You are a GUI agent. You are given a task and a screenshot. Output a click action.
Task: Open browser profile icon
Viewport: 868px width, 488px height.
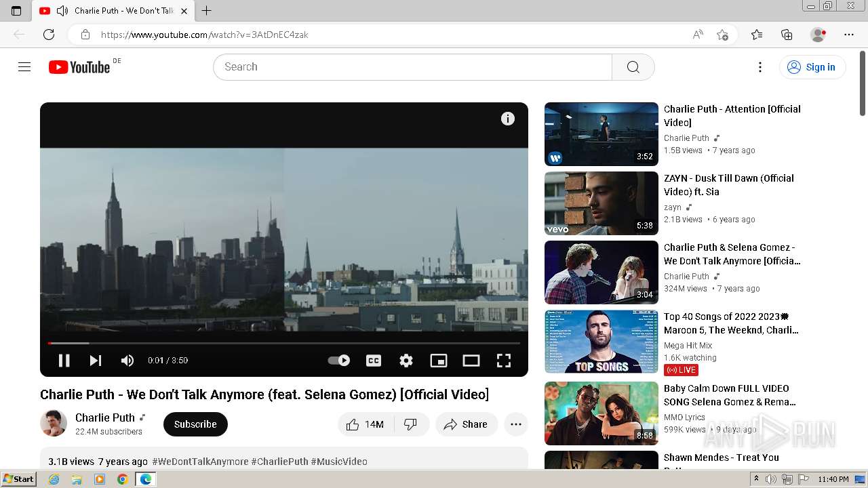coord(818,35)
